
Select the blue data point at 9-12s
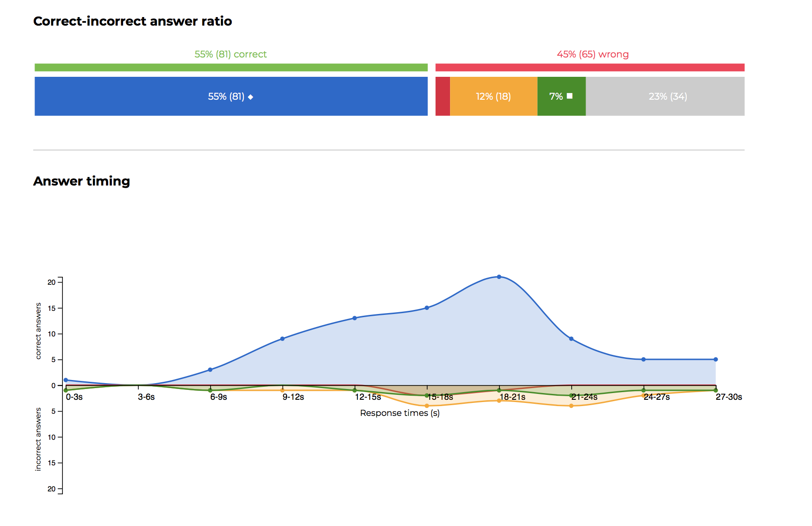[282, 339]
